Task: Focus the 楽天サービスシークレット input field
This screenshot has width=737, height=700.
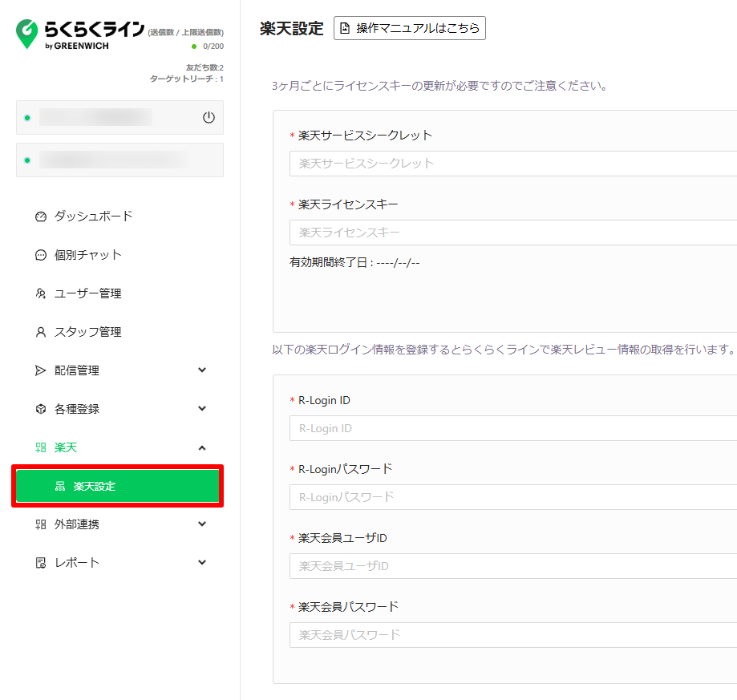Action: click(x=513, y=164)
